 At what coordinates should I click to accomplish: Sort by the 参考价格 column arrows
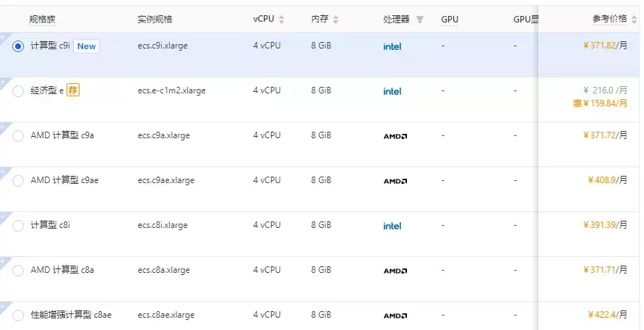click(634, 20)
